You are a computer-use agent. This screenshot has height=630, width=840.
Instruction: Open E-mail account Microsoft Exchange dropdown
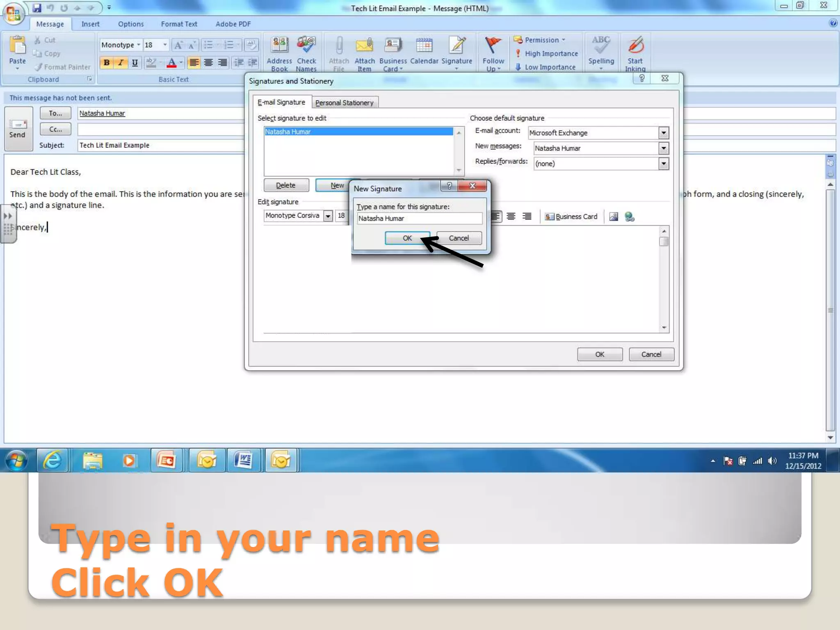coord(663,133)
